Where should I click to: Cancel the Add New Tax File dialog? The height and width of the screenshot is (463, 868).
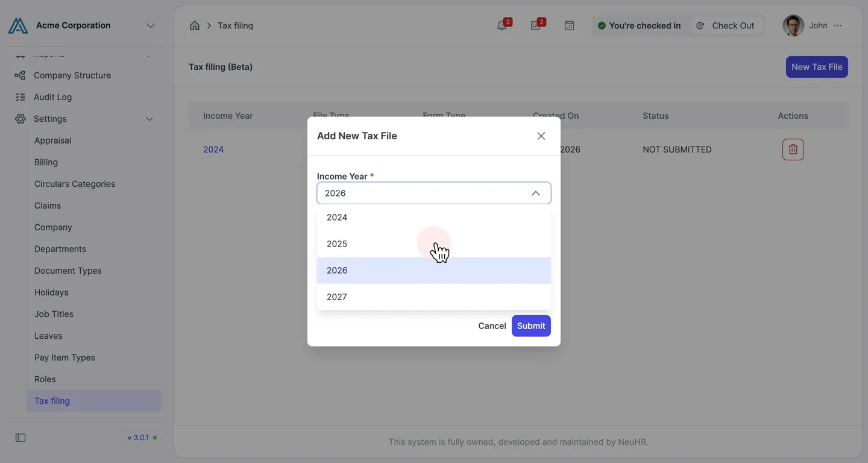(492, 326)
